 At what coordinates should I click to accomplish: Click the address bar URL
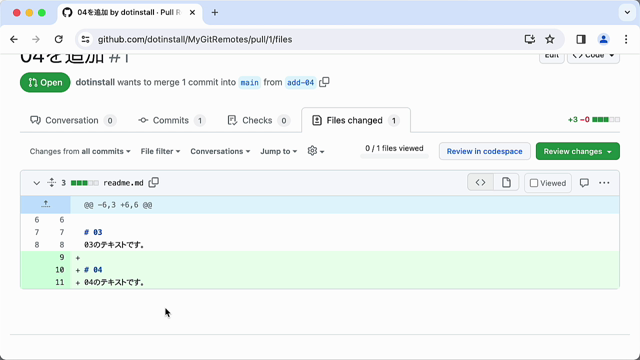point(195,39)
